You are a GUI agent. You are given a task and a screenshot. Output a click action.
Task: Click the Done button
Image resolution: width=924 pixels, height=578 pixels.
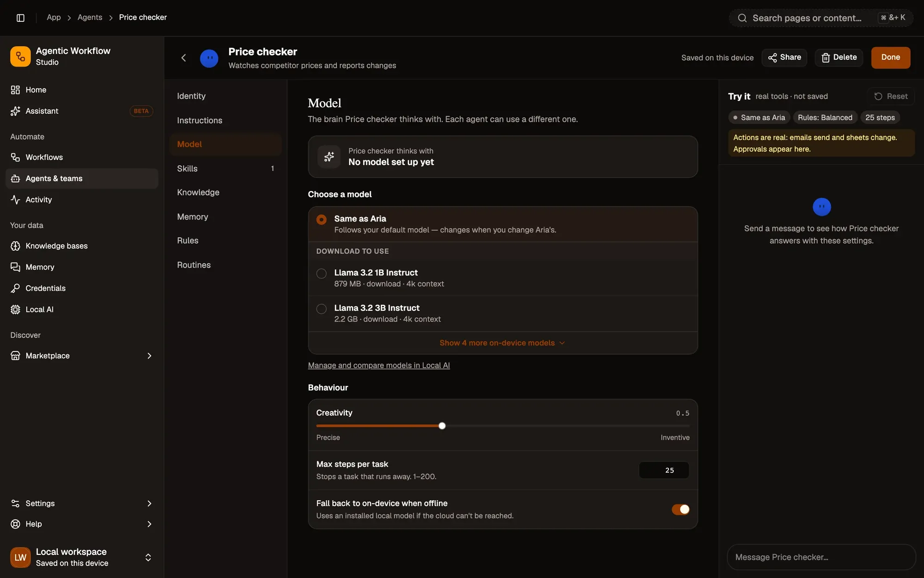pos(890,57)
